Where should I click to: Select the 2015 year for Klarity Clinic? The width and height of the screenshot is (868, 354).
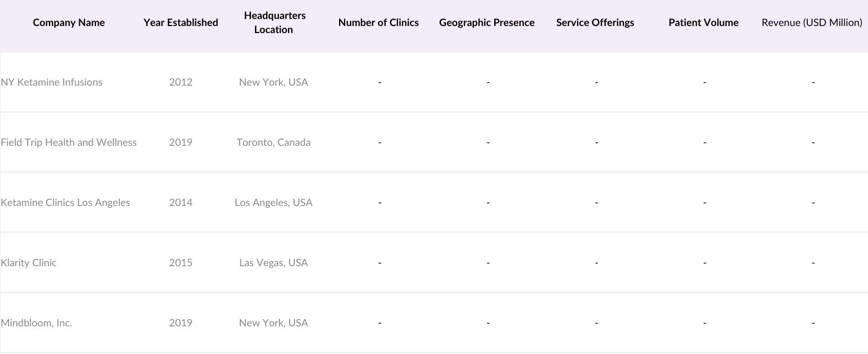181,263
